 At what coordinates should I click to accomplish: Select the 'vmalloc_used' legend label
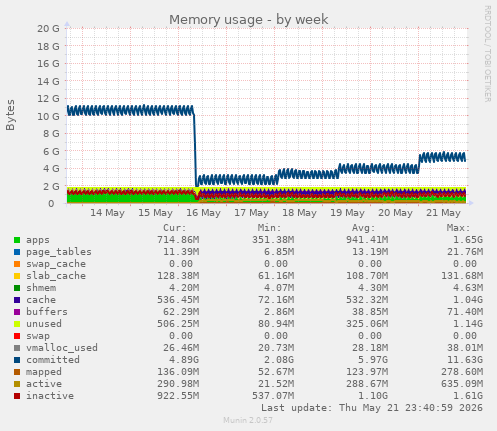pos(62,348)
